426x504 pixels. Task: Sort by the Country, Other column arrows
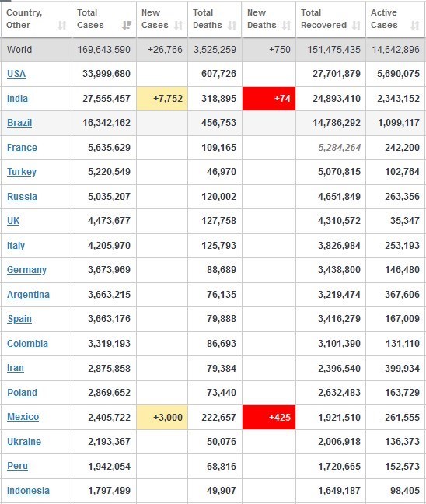[x=62, y=25]
